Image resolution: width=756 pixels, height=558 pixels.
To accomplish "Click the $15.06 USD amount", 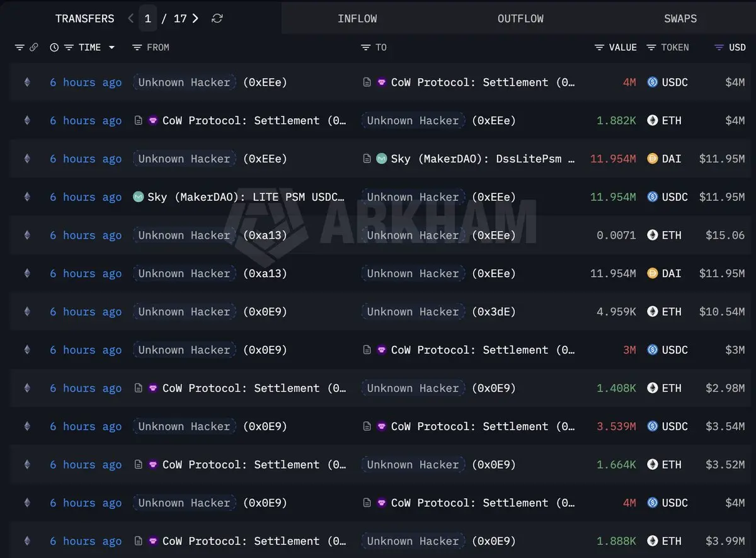I will pos(725,235).
